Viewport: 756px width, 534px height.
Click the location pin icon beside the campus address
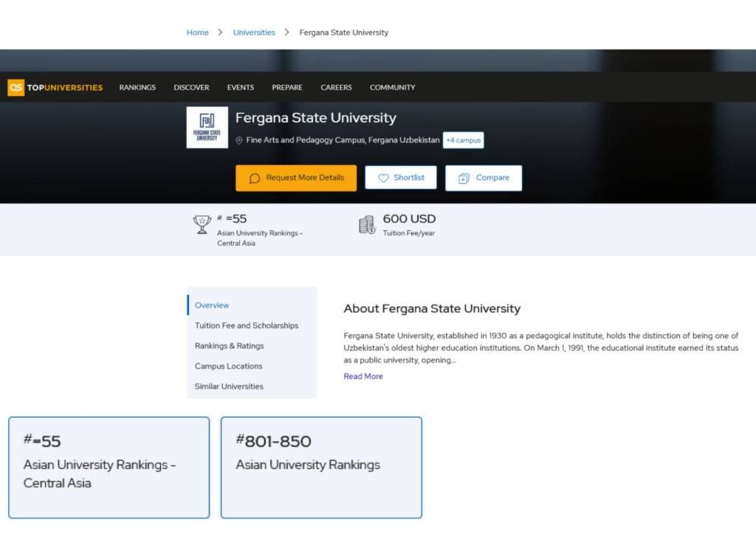[x=238, y=140]
